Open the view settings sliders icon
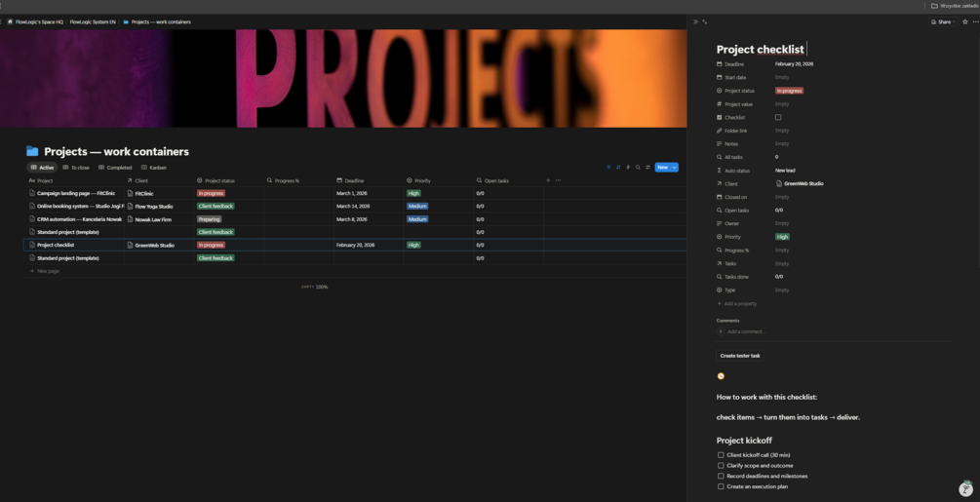Screen dimensions: 980x502 pyautogui.click(x=647, y=168)
